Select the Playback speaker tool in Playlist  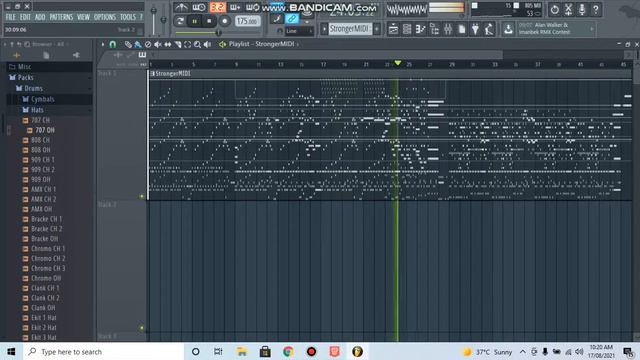point(207,44)
